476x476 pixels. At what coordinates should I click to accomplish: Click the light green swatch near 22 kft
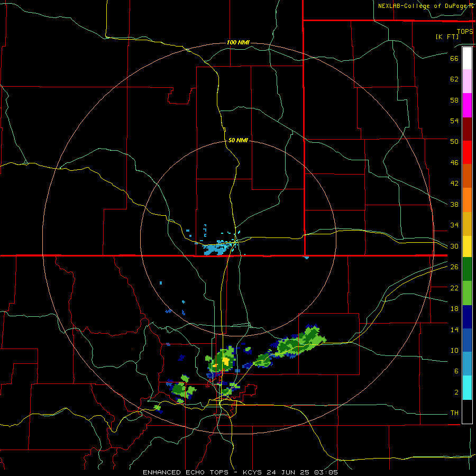coord(467,293)
